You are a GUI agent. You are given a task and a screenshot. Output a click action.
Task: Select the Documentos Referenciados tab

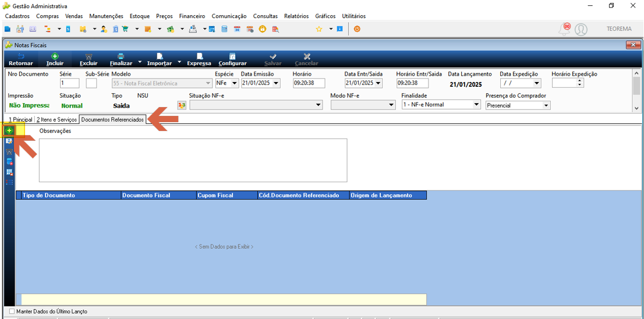pos(112,119)
